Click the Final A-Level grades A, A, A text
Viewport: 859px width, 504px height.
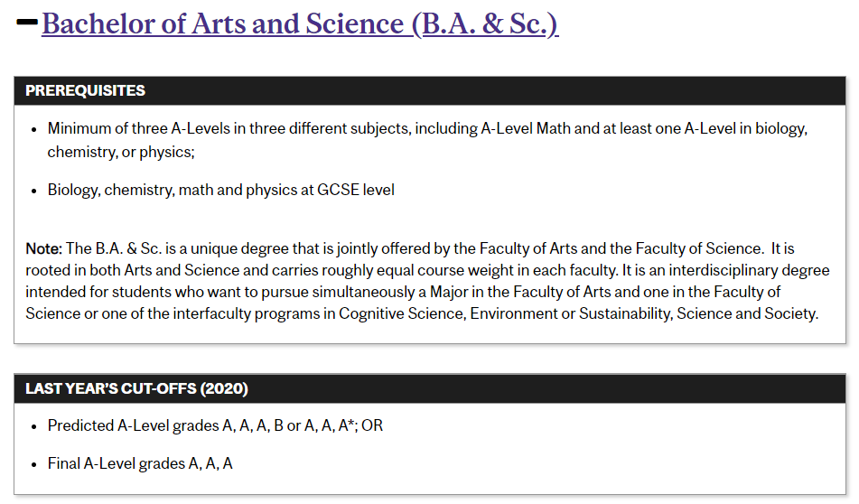click(x=140, y=464)
